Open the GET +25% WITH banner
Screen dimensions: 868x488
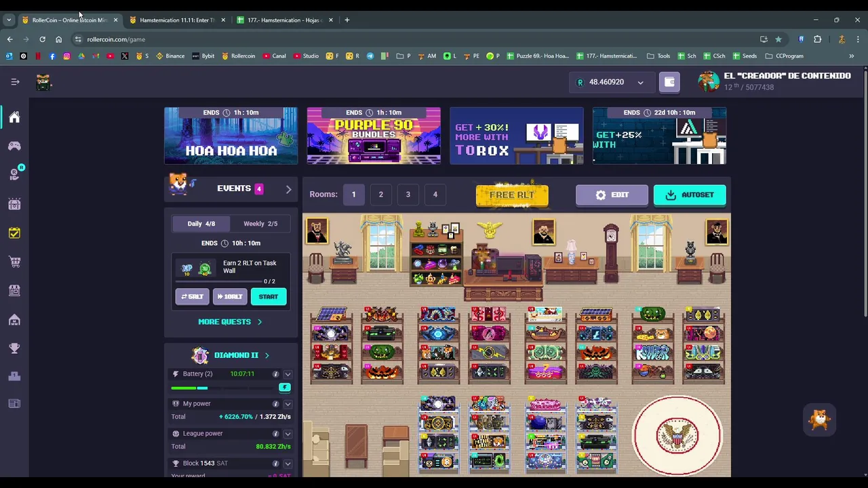(x=659, y=136)
